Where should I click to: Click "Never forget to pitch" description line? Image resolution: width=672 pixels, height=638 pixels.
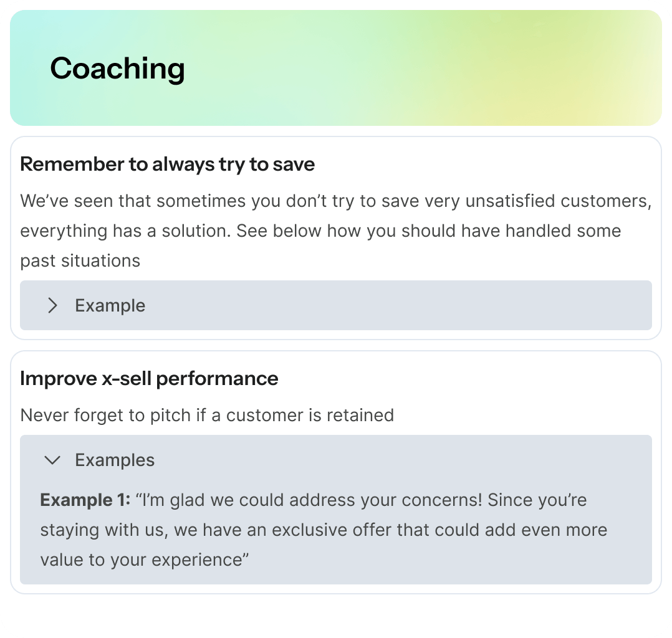click(x=207, y=416)
